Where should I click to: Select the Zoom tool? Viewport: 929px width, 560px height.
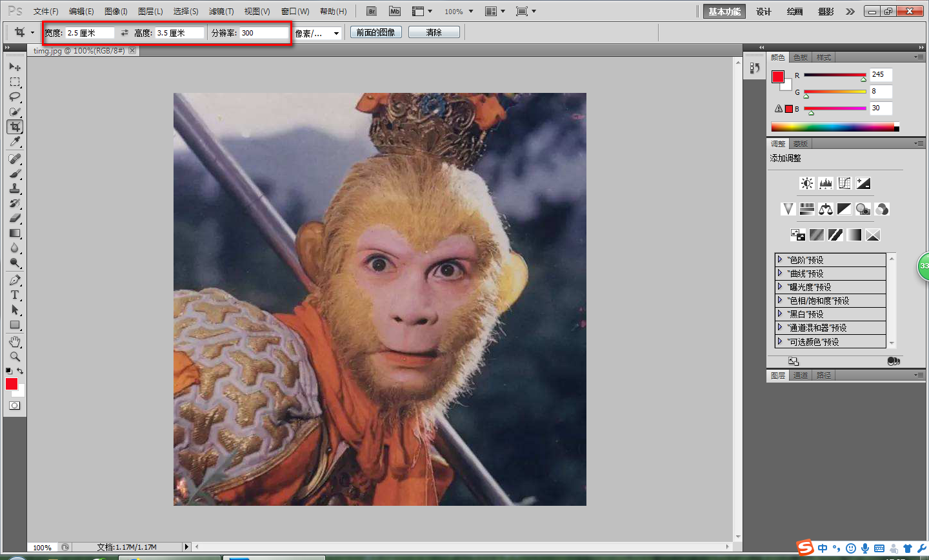tap(15, 356)
